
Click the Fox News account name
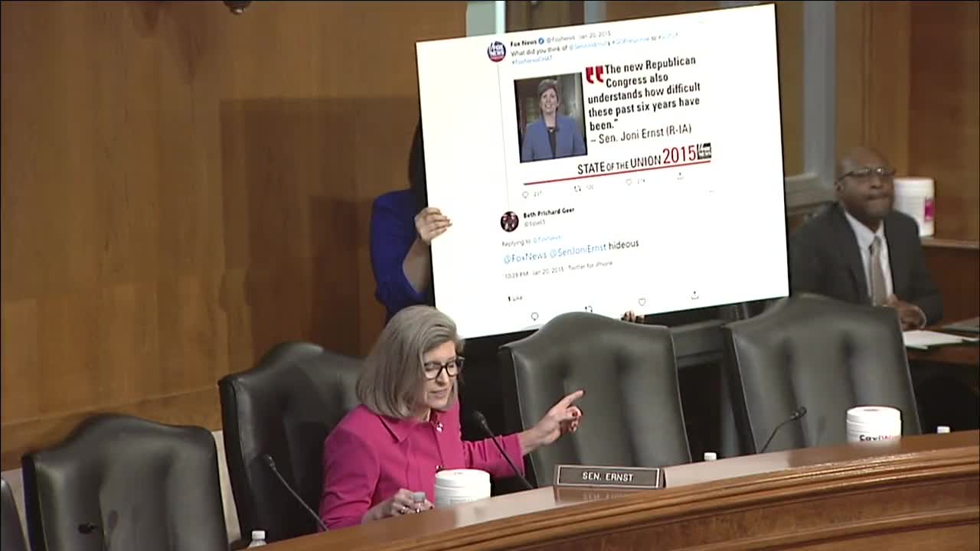524,42
